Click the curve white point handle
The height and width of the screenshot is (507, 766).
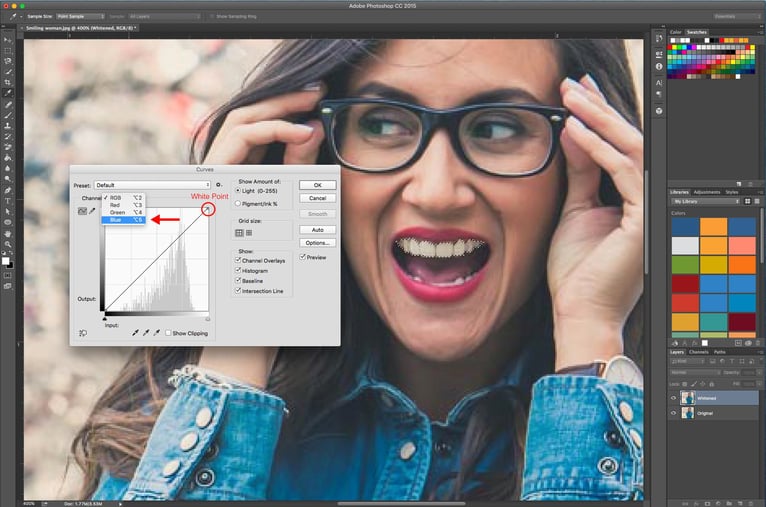tap(208, 210)
